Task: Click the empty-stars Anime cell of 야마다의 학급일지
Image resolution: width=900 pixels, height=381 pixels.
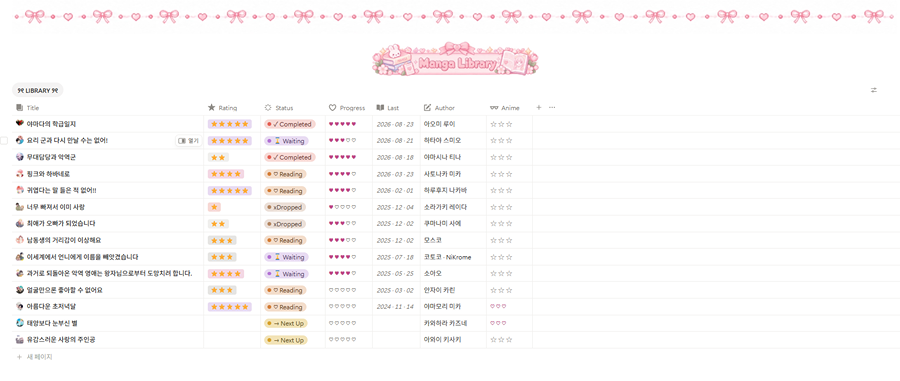Action: tap(501, 124)
